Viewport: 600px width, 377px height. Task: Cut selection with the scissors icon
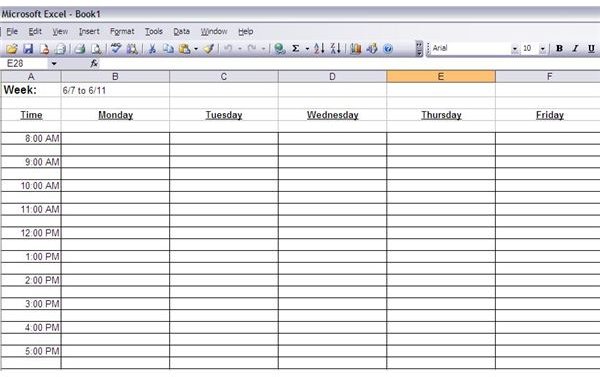click(x=152, y=49)
